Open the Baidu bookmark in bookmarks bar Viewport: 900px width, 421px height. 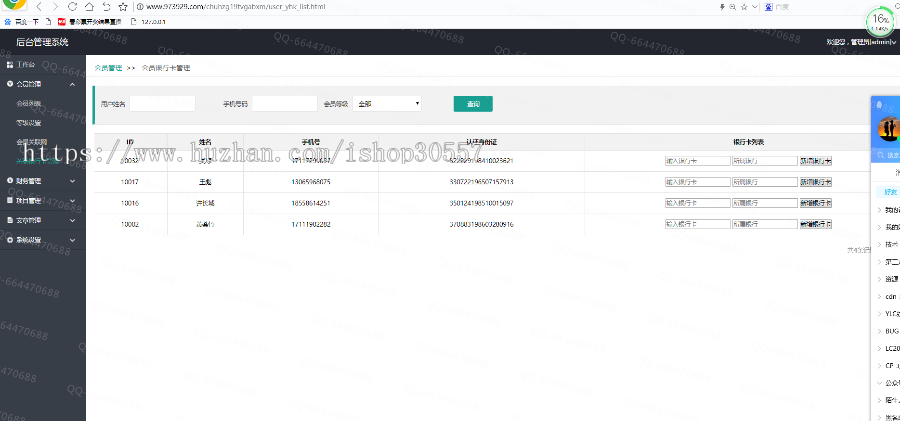click(x=21, y=22)
